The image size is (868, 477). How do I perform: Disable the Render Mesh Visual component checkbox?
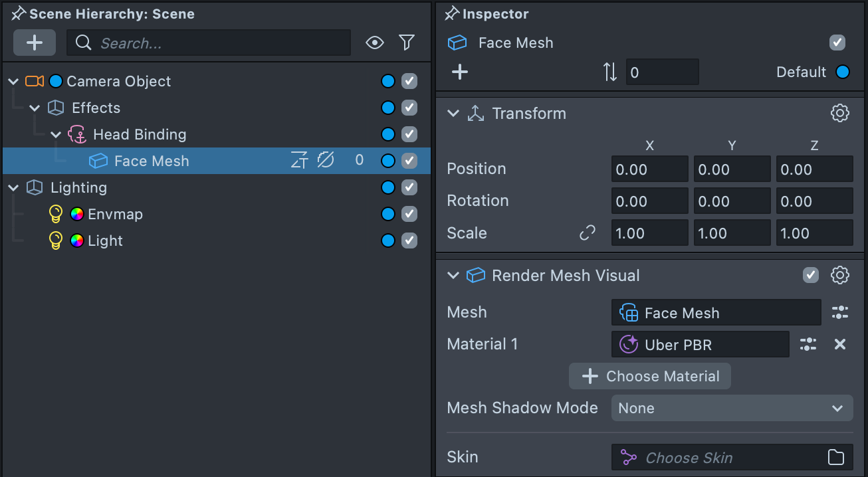(811, 276)
